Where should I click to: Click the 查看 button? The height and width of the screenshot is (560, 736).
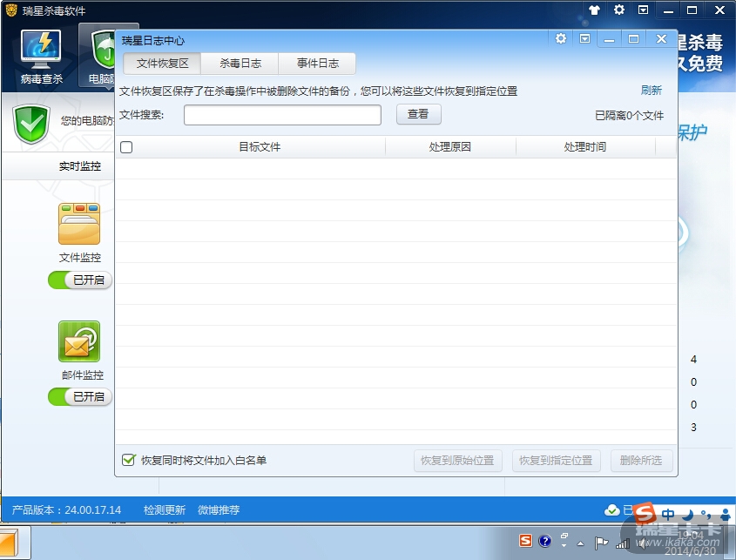[418, 114]
